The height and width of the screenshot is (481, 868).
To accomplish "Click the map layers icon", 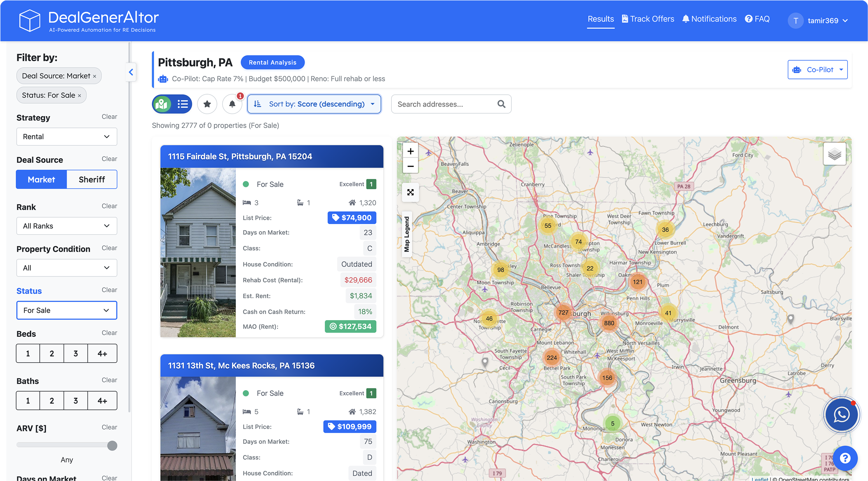I will click(834, 155).
